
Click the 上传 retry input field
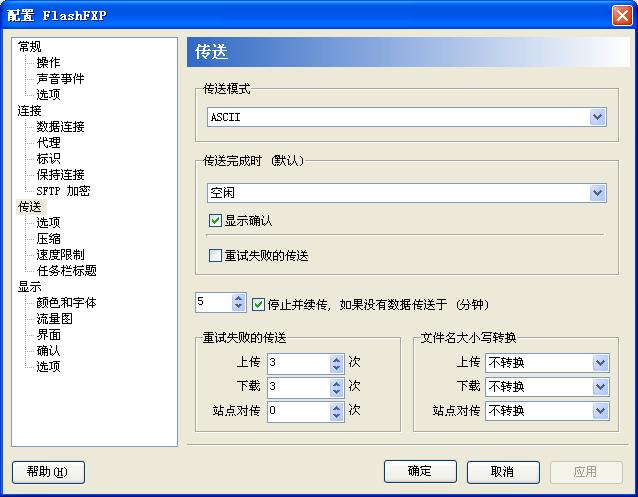tap(299, 363)
